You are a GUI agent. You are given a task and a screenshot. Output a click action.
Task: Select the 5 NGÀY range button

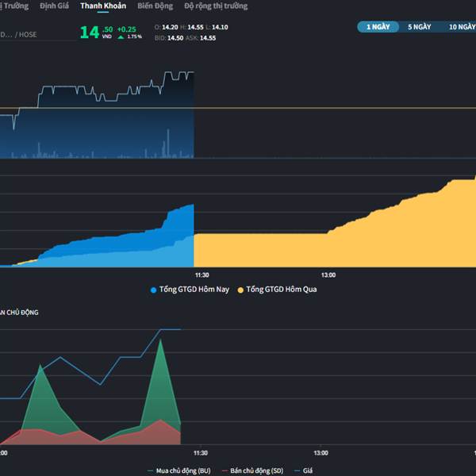point(419,27)
